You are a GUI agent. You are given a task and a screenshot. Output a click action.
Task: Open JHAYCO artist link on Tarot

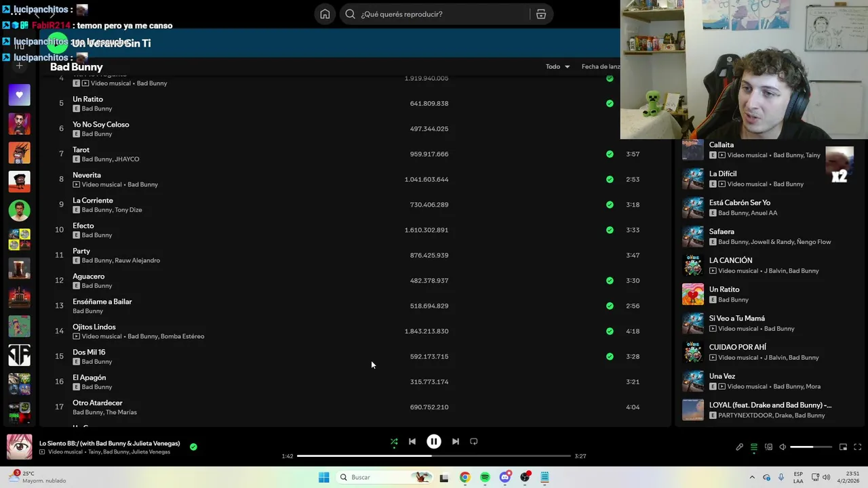point(127,159)
